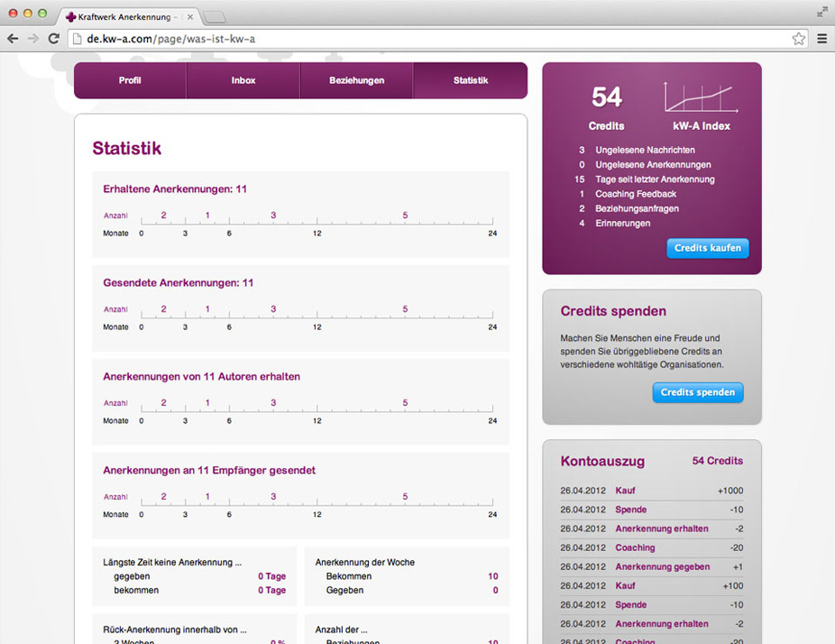Click the Kraftwerk favicon in the browser tab
Image resolution: width=835 pixels, height=644 pixels.
click(71, 16)
